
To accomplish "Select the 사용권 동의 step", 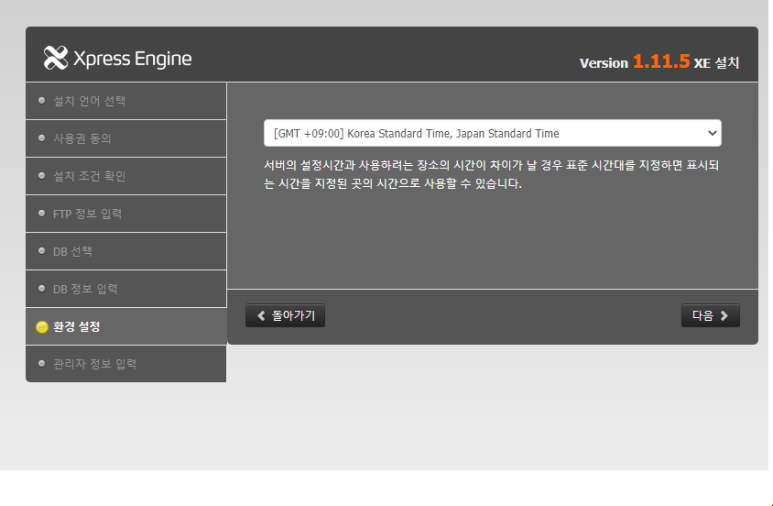I will click(126, 139).
